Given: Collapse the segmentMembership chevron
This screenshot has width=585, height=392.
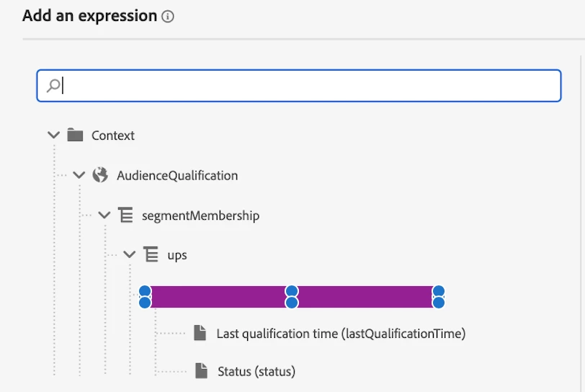Looking at the screenshot, I should tap(104, 215).
